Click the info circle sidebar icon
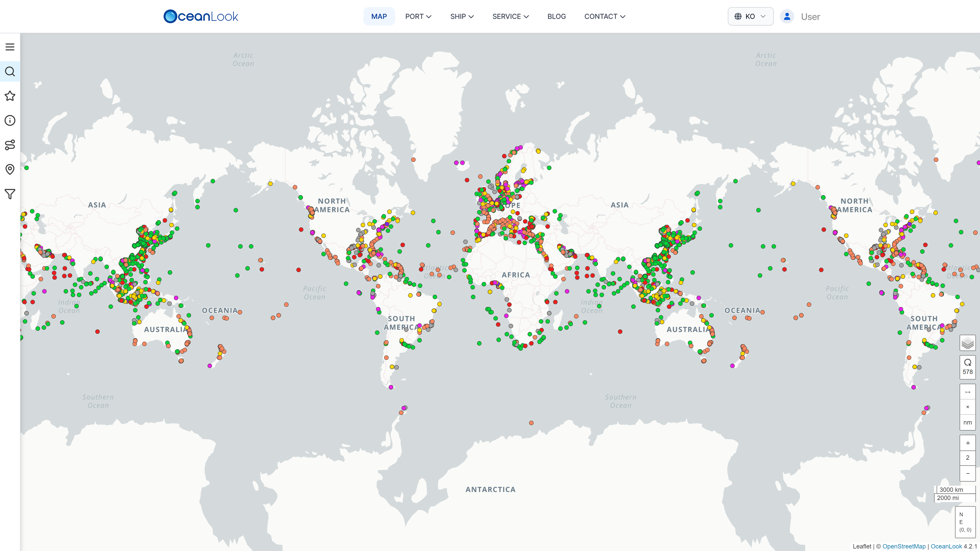The width and height of the screenshot is (980, 551). pyautogui.click(x=10, y=121)
